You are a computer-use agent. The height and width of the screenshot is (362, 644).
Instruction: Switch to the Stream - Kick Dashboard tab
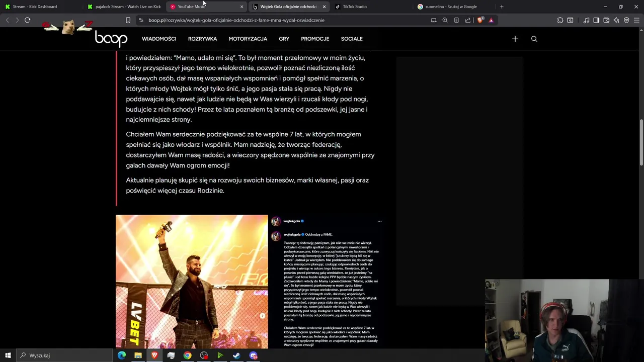[x=40, y=7]
